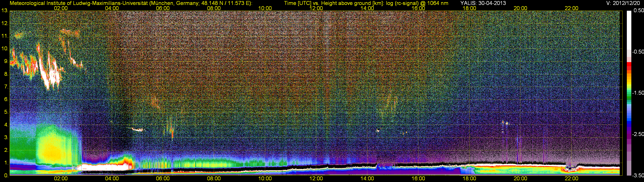Click the 22:00 label on the top time axis
This screenshot has width=644, height=182.
[571, 8]
